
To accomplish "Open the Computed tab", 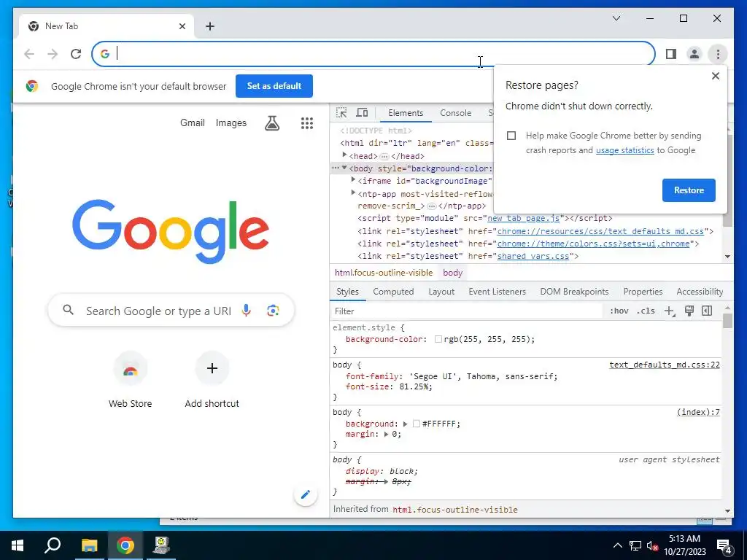I will coord(393,292).
